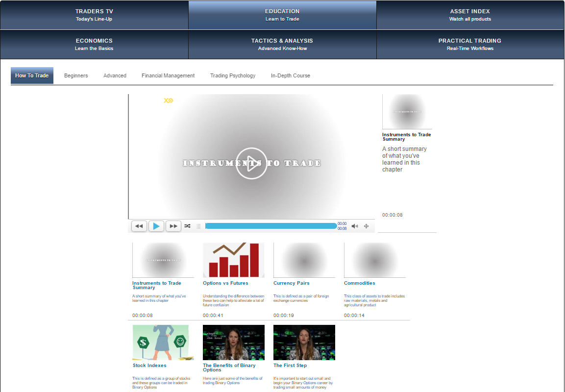Click the fast-forward button in the player

[x=173, y=226]
